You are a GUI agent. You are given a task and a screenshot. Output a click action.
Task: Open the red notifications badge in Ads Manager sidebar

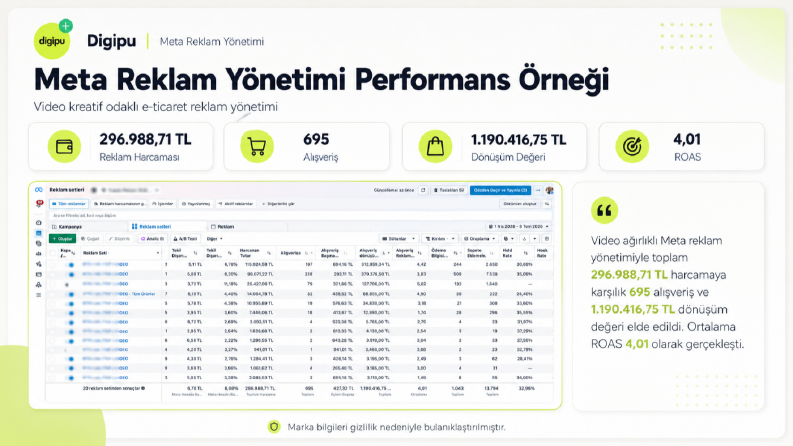(x=39, y=203)
